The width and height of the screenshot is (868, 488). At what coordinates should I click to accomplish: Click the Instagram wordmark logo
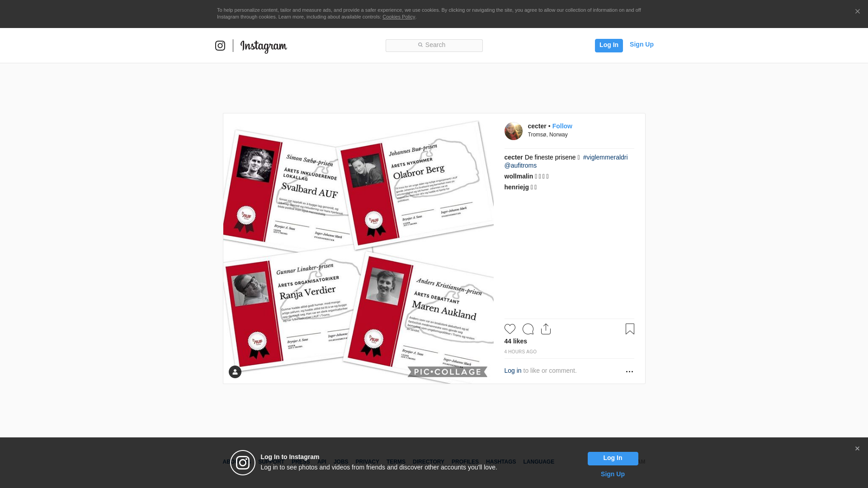pyautogui.click(x=264, y=46)
